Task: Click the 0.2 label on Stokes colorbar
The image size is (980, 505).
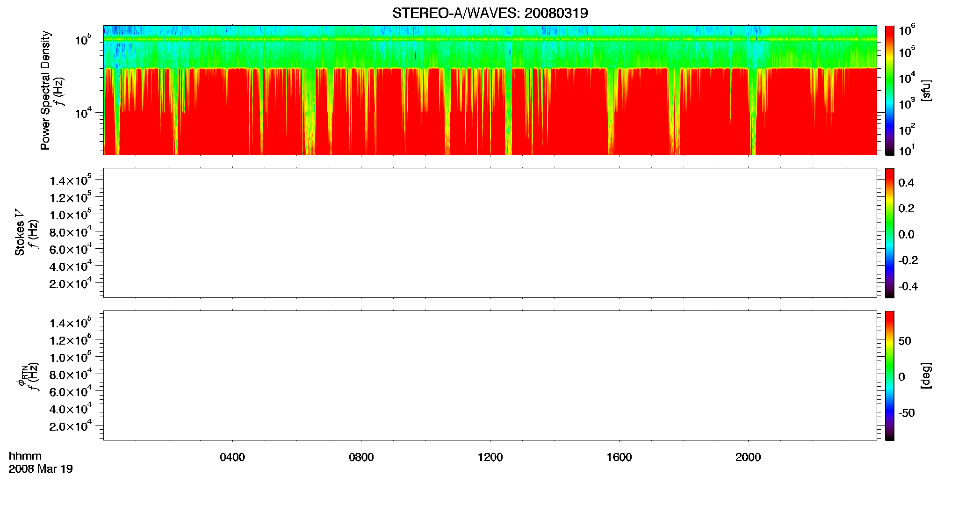Action: [906, 209]
